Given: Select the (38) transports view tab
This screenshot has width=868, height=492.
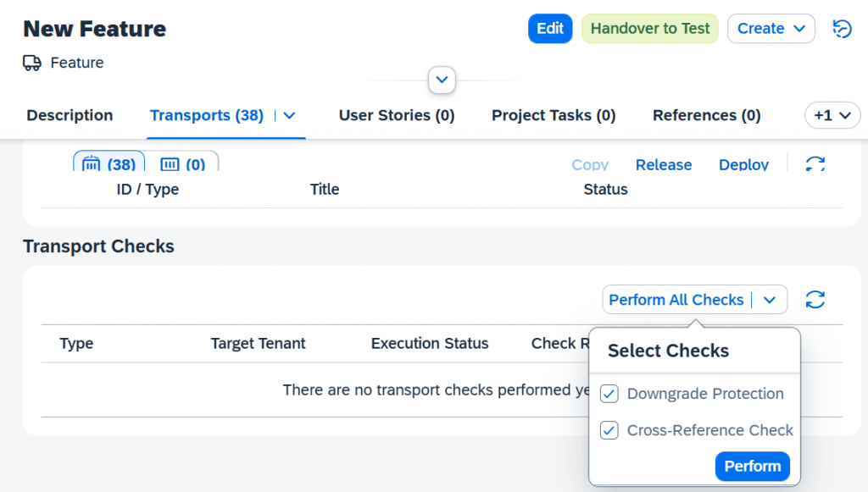Looking at the screenshot, I should click(x=109, y=163).
